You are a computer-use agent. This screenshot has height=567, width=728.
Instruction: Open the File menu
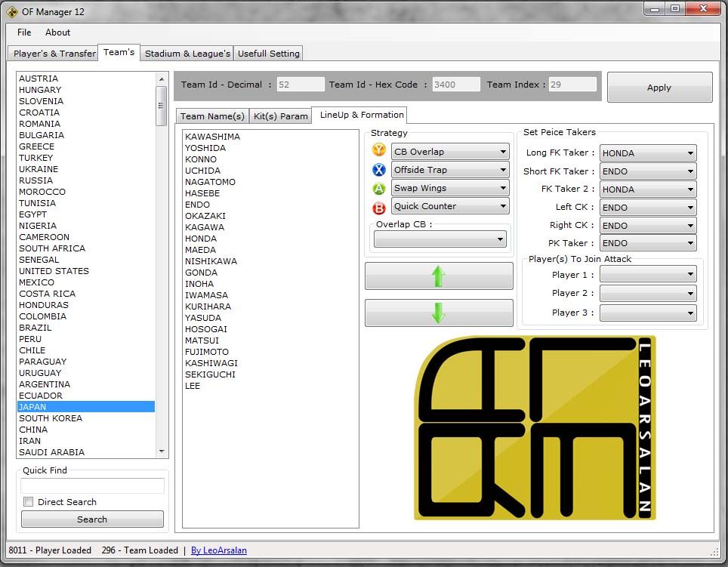click(24, 32)
